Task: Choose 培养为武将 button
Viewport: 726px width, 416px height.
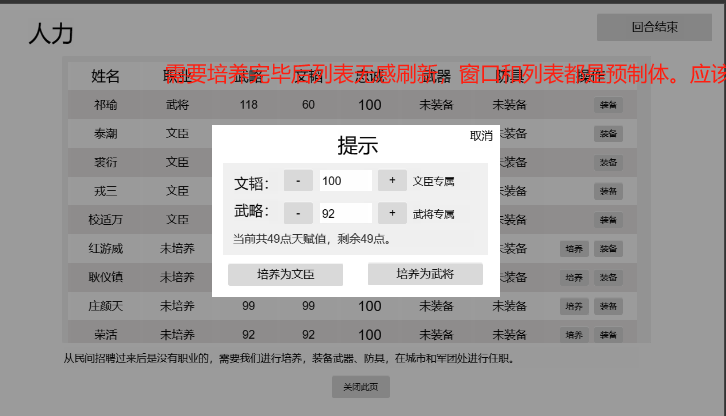Action: coord(425,274)
